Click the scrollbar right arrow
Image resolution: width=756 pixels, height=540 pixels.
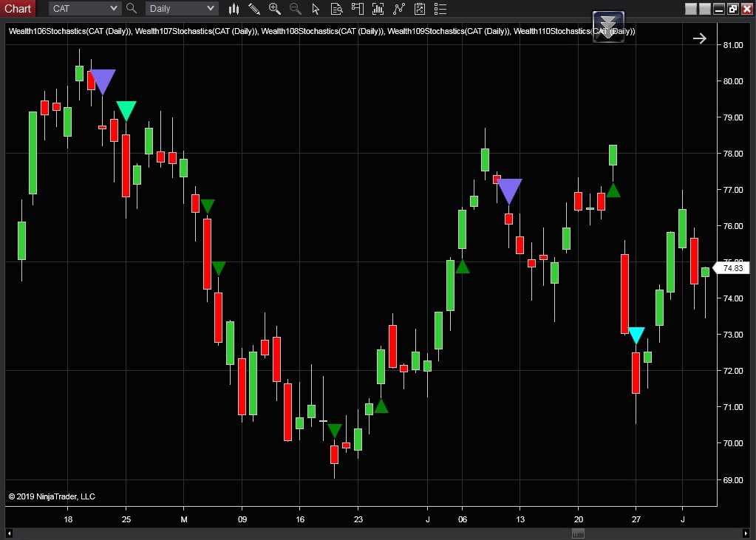click(746, 533)
